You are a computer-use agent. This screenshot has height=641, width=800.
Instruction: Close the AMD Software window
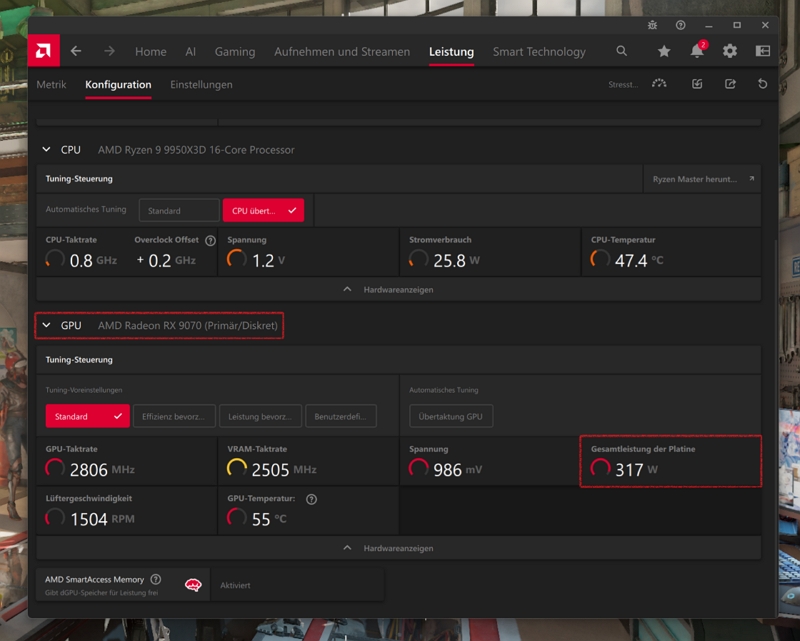pyautogui.click(x=765, y=25)
